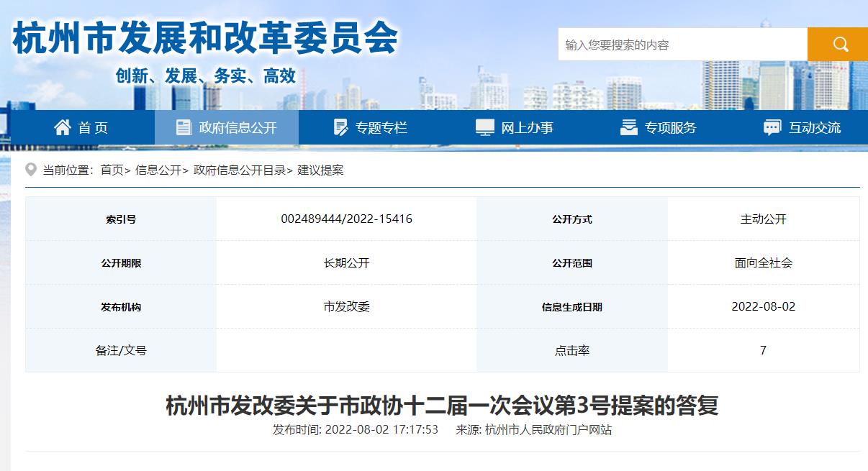
Task: Click the 首页 breadcrumb link
Action: (112, 170)
